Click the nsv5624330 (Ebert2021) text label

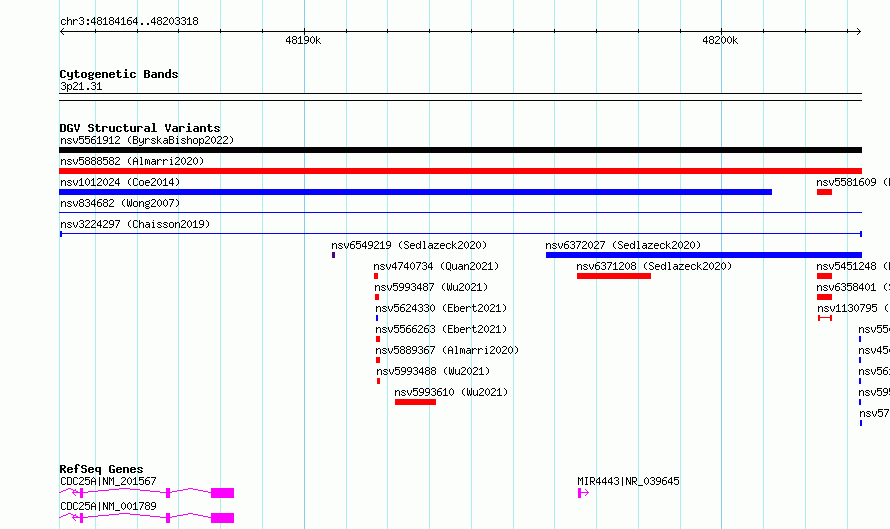441,308
